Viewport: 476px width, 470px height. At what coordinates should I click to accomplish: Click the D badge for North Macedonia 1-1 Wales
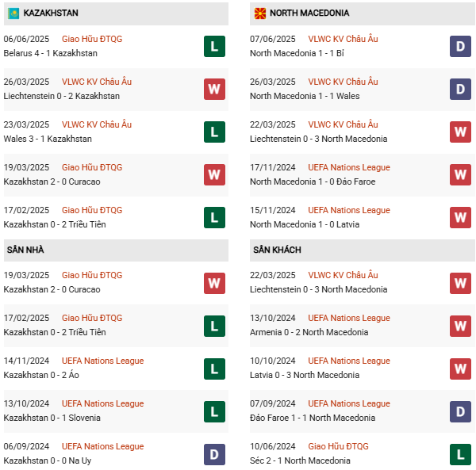click(460, 89)
